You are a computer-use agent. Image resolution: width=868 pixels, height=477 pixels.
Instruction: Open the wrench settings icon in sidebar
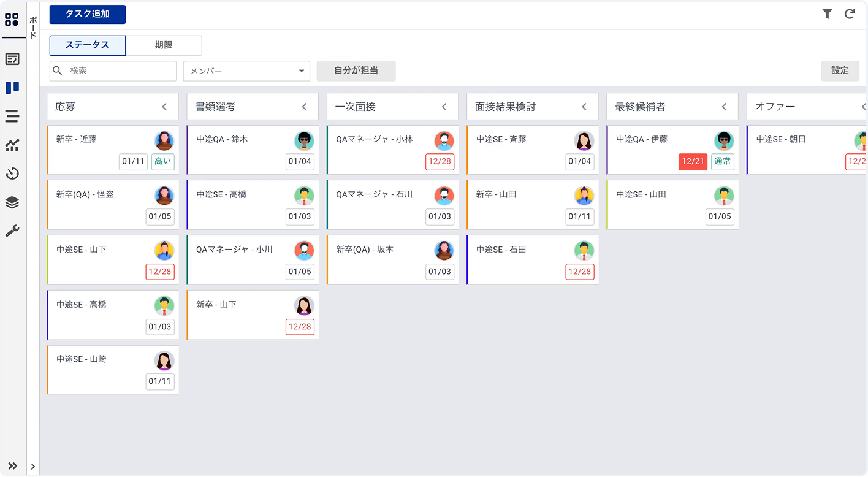[12, 231]
